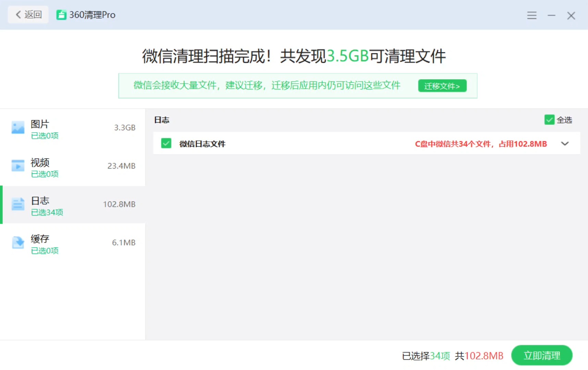Click the 360清理Pro logo icon

[x=61, y=15]
